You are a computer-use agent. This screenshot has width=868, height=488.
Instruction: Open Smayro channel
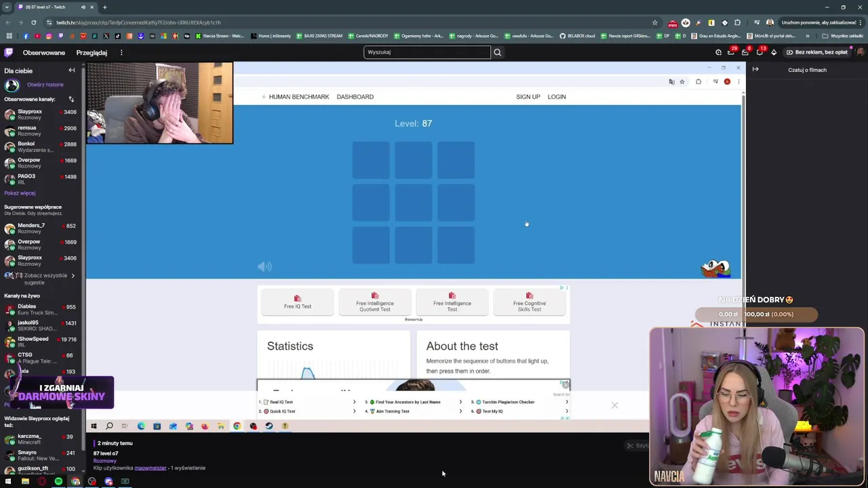click(41, 455)
